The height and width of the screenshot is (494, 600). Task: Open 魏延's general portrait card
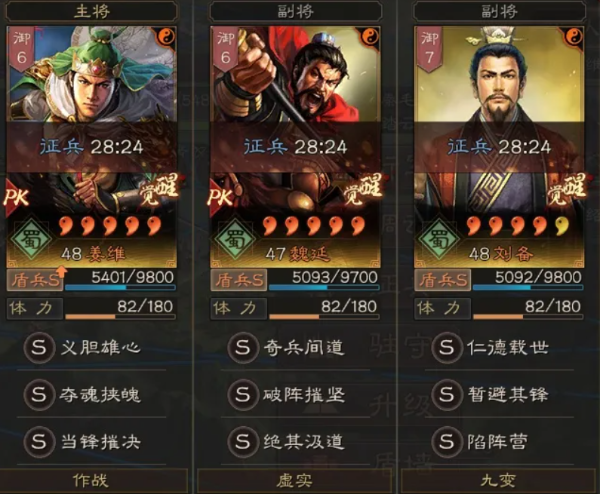(x=295, y=147)
